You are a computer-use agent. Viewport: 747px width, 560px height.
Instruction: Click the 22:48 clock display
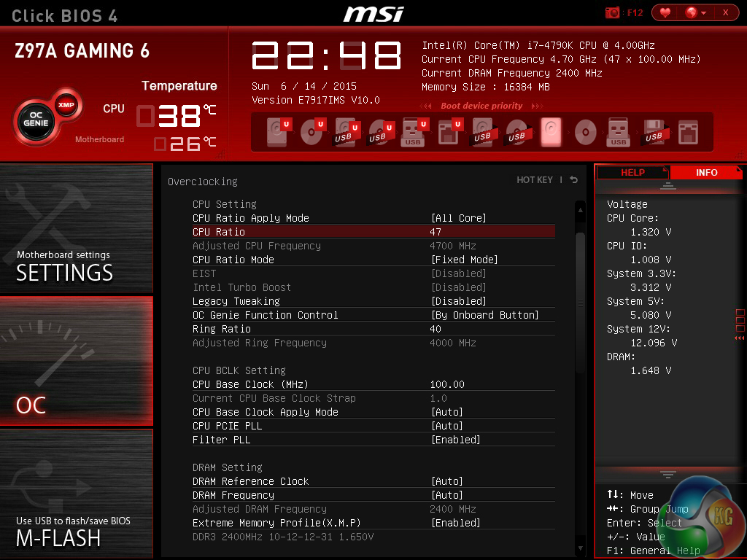coord(326,55)
